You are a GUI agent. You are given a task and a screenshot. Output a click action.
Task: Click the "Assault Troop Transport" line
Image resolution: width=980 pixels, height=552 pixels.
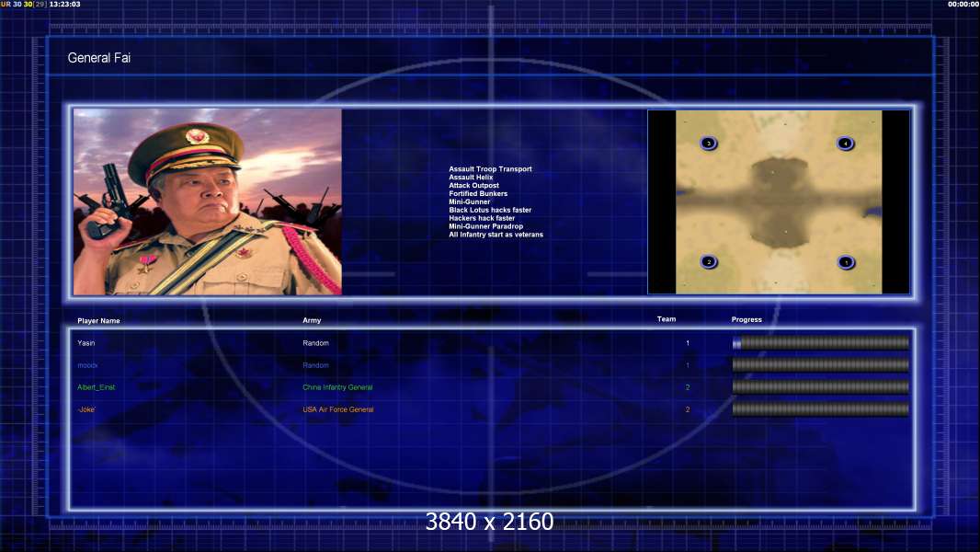point(490,168)
